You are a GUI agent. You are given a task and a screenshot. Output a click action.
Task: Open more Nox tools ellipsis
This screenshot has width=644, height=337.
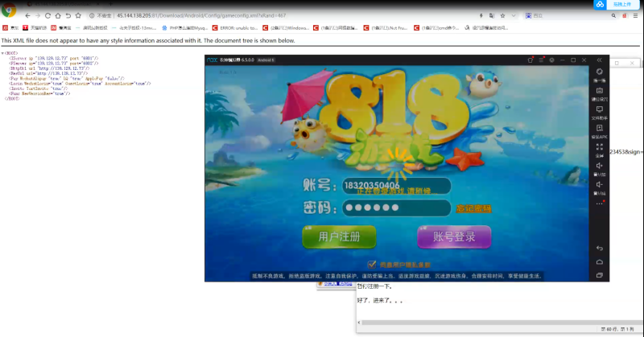[599, 203]
